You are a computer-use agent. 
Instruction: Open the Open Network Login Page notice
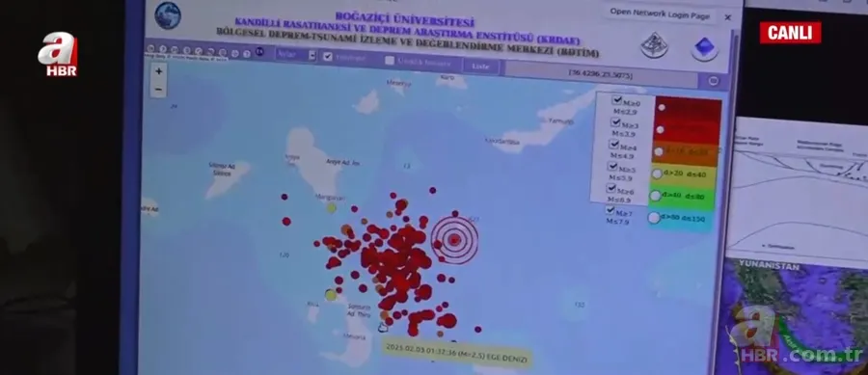click(660, 13)
